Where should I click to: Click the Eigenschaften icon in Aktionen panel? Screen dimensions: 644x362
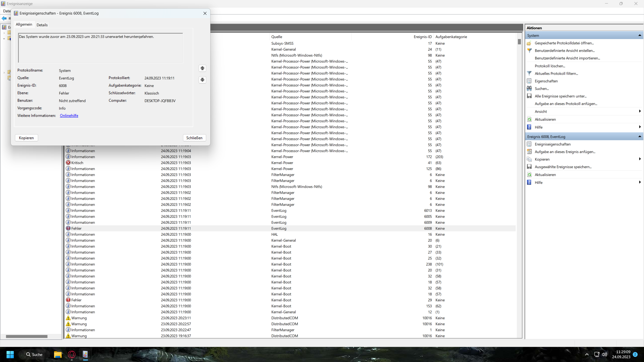point(529,81)
